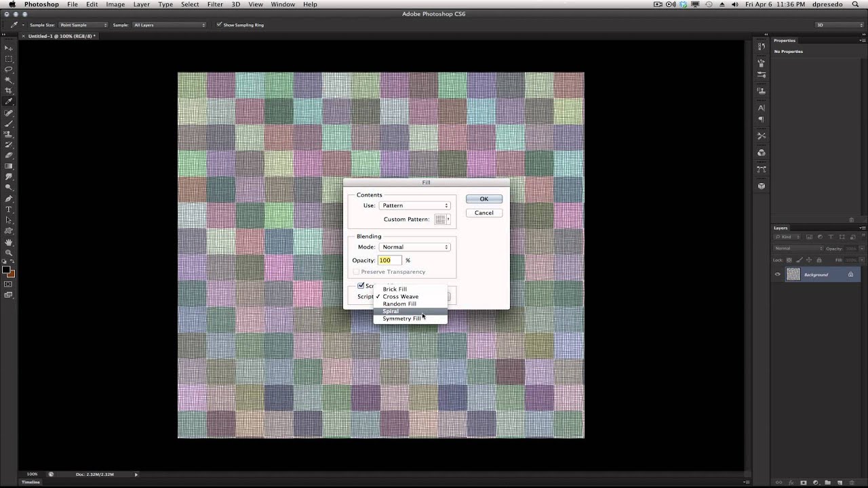
Task: Select the Brush tool
Action: pos(9,124)
